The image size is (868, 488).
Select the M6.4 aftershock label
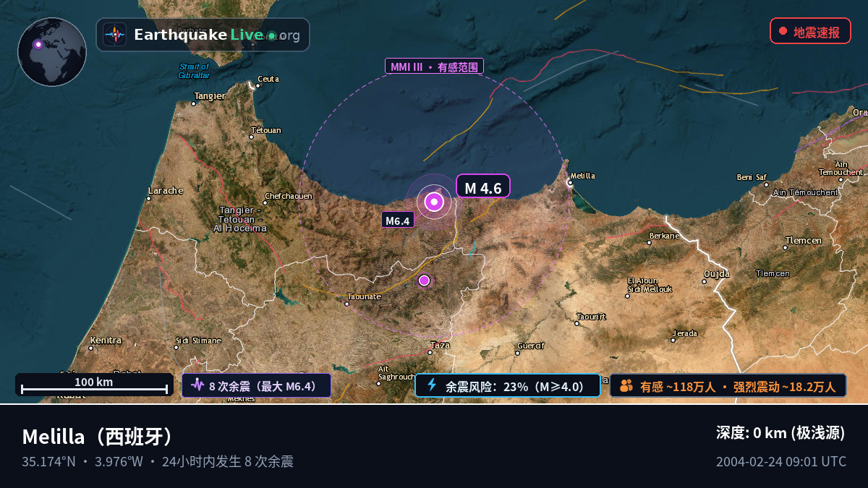click(398, 221)
